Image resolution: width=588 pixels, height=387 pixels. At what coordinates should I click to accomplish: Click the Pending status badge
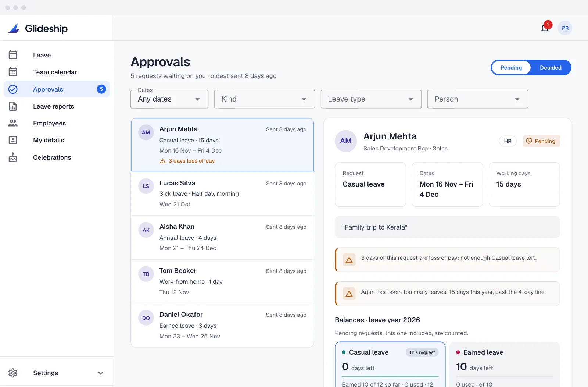(541, 141)
